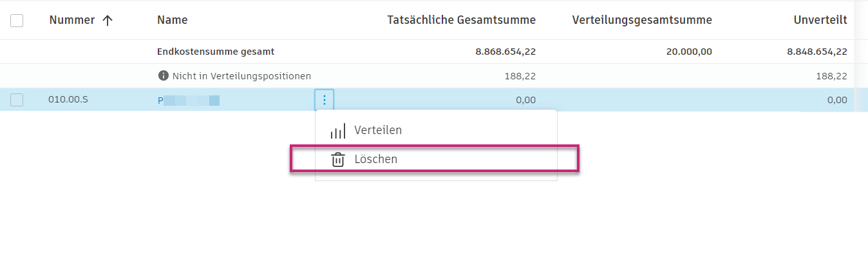Viewport: 868px width, 263px height.
Task: Click the 010.00.S number cell
Action: 68,100
